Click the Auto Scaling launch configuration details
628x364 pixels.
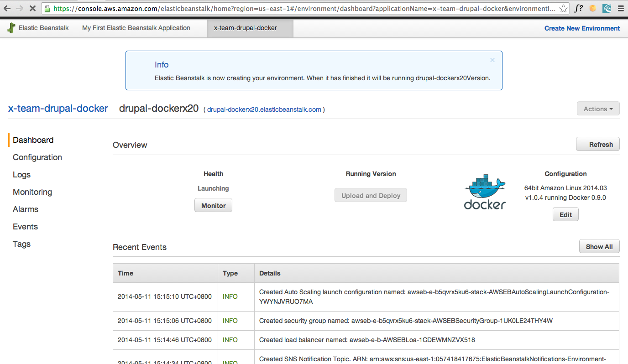click(434, 296)
